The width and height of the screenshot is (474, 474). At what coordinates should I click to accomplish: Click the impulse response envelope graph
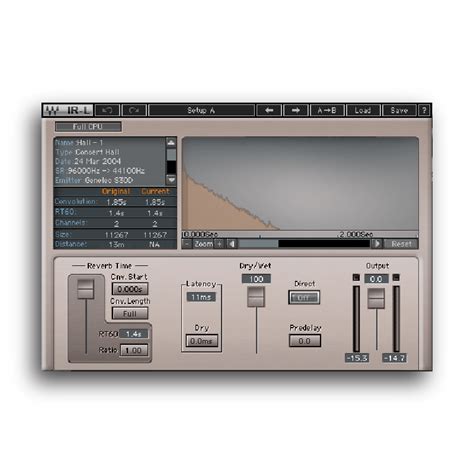click(x=300, y=184)
